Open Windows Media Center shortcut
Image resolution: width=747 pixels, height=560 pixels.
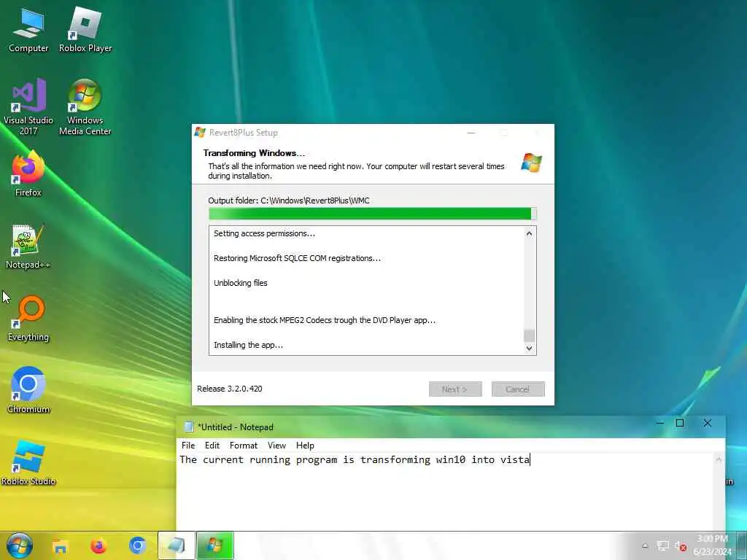(85, 106)
